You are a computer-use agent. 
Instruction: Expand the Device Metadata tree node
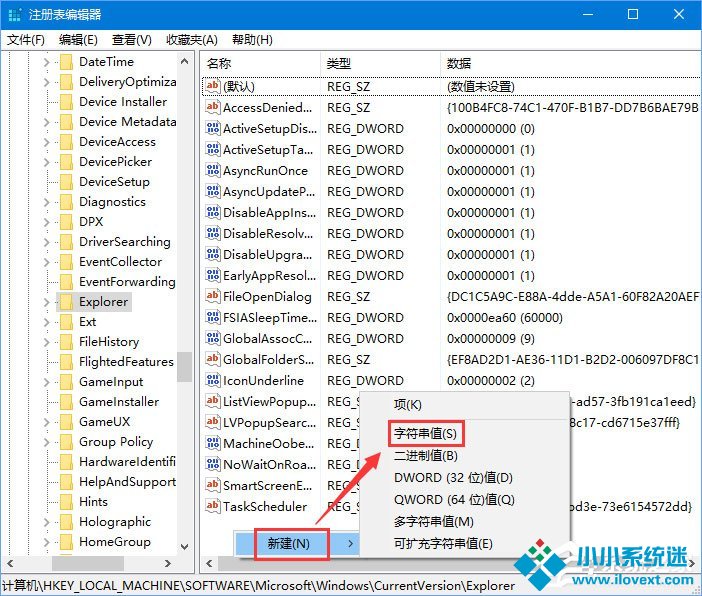click(x=46, y=122)
